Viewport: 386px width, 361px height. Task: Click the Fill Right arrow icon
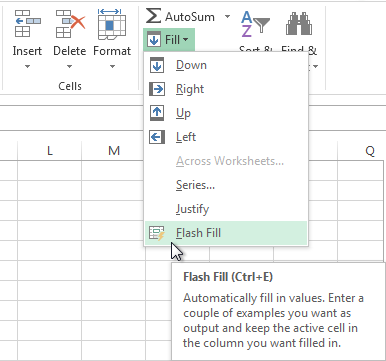pos(157,89)
